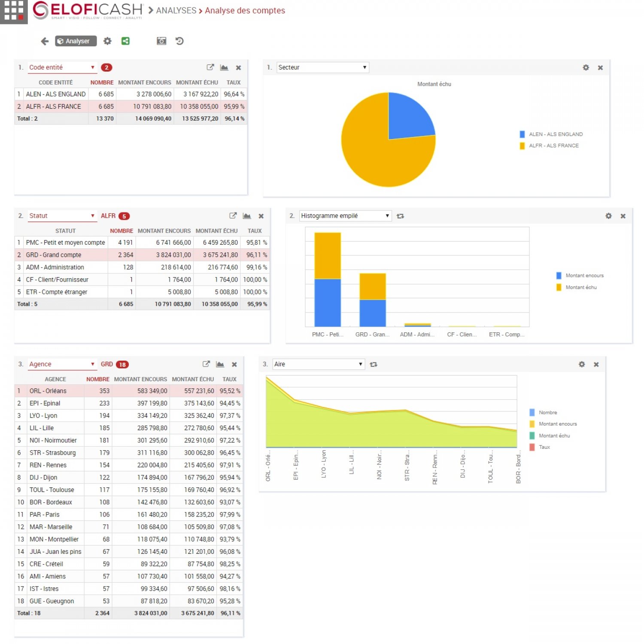Image resolution: width=644 pixels, height=644 pixels.
Task: Click the green share icon
Action: tap(125, 41)
